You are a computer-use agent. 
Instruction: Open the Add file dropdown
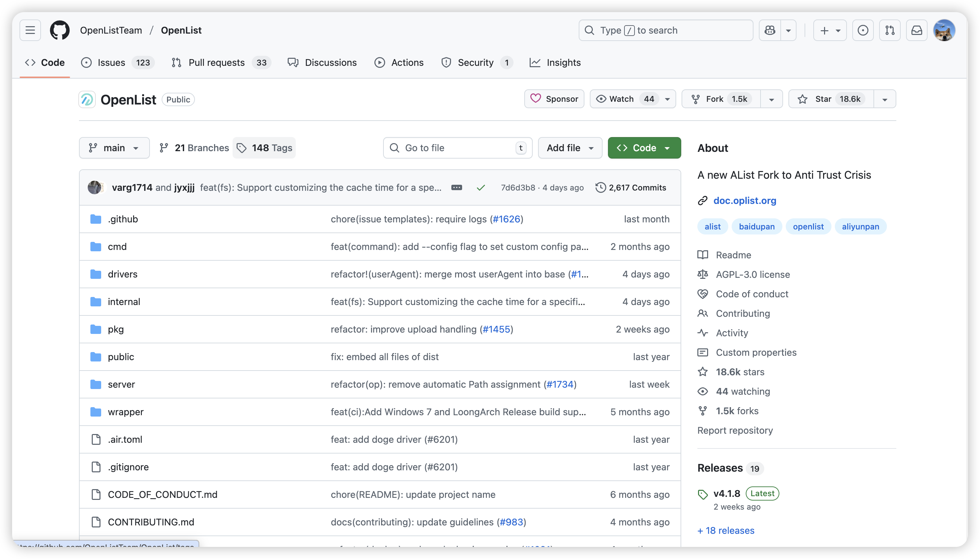570,148
